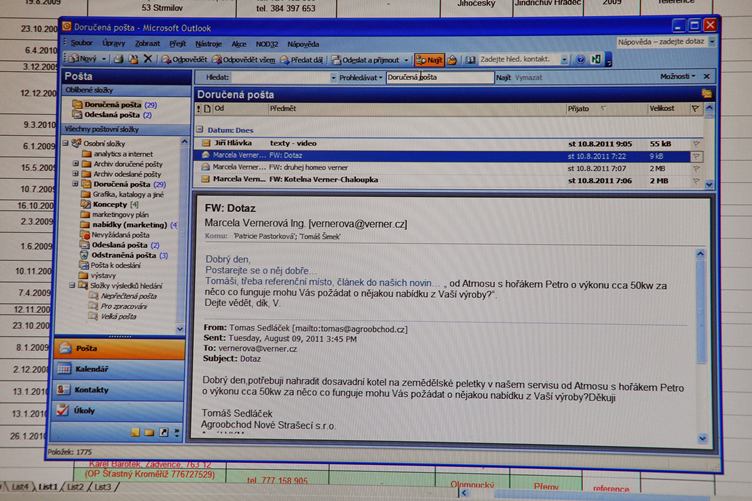Viewport: 752px width, 501px height.
Task: Toggle the orange Najít find button
Action: click(x=429, y=60)
